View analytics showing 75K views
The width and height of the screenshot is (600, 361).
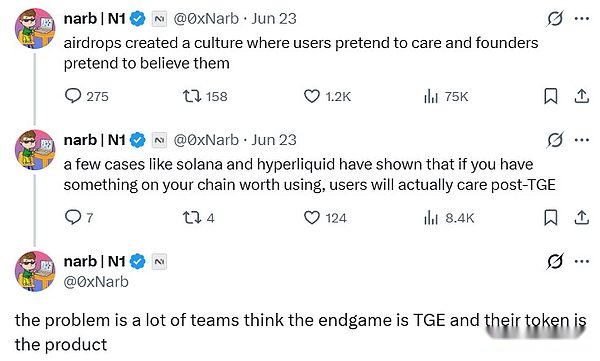(430, 96)
